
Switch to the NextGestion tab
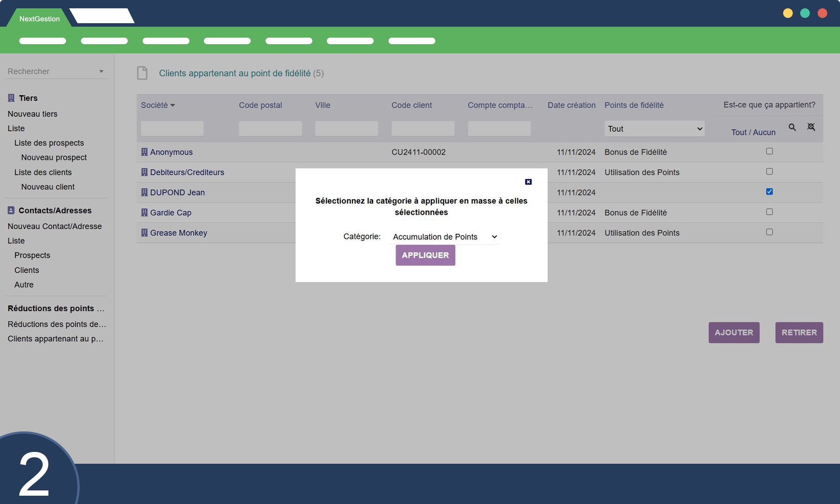39,19
